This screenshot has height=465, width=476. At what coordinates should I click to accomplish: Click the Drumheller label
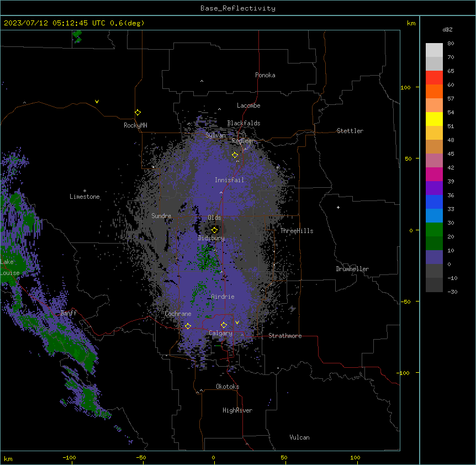352,269
